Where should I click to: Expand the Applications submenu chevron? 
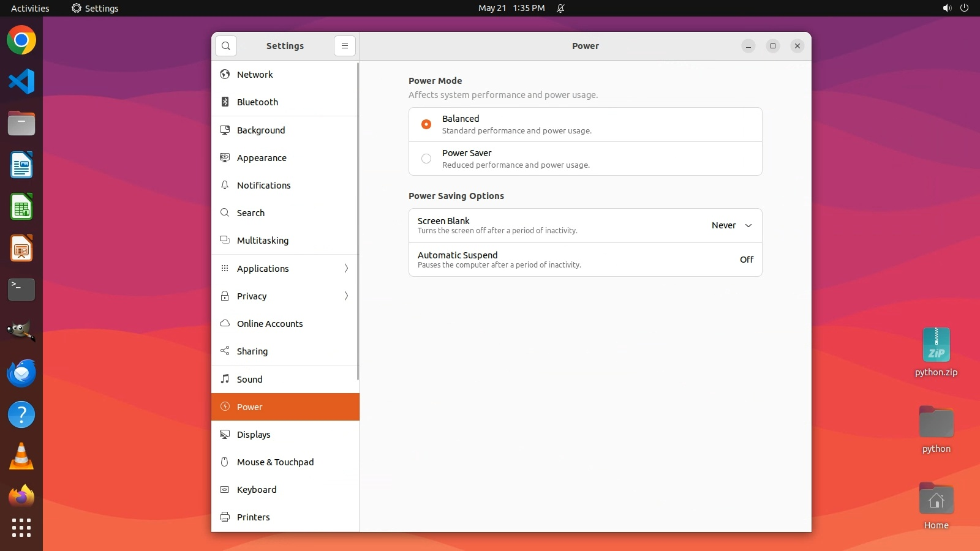pos(346,269)
